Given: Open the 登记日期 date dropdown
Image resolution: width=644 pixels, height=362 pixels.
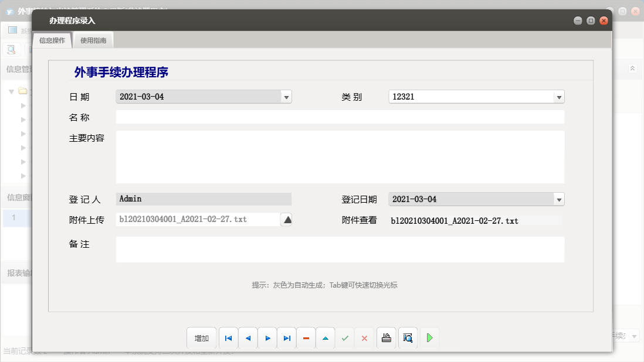Looking at the screenshot, I should (558, 199).
